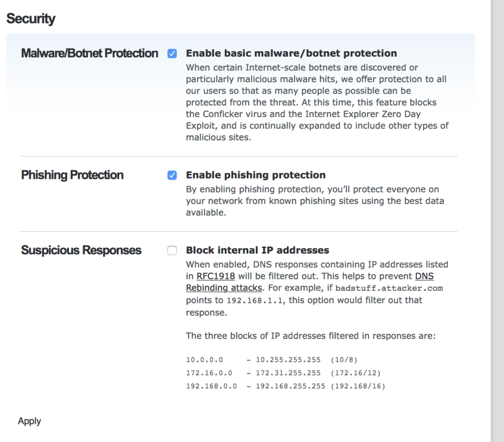
Task: Click the vertical scrollbar on the right
Action: click(x=497, y=221)
